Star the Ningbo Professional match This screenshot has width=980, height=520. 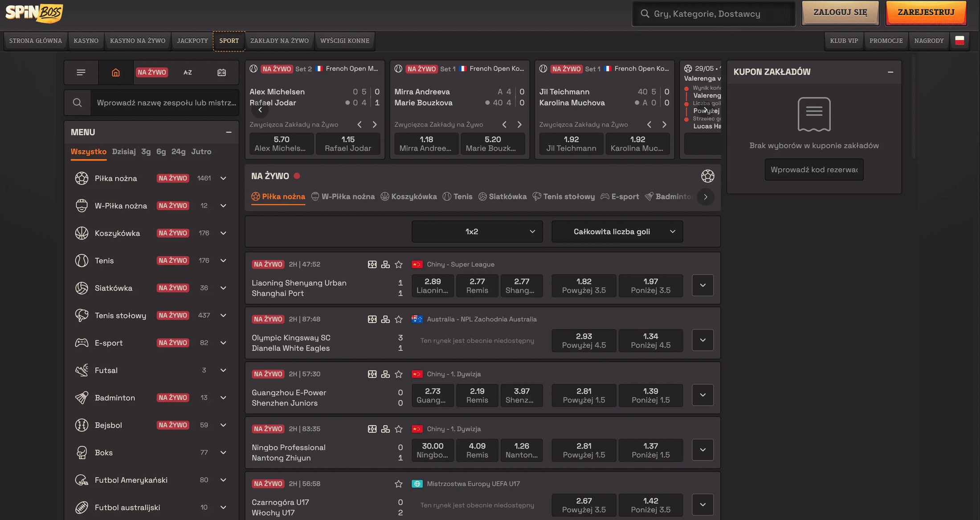[399, 429]
